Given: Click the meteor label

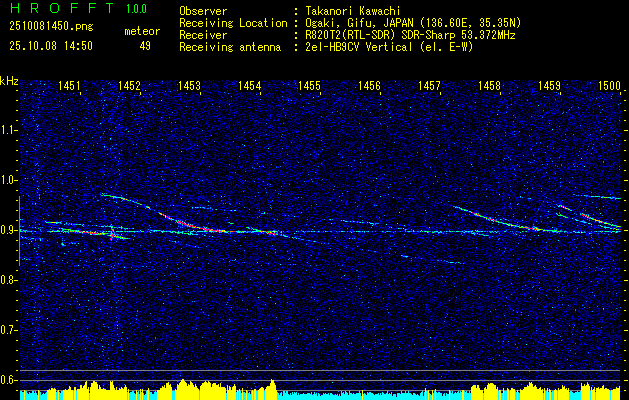Looking at the screenshot, I should (x=142, y=31).
